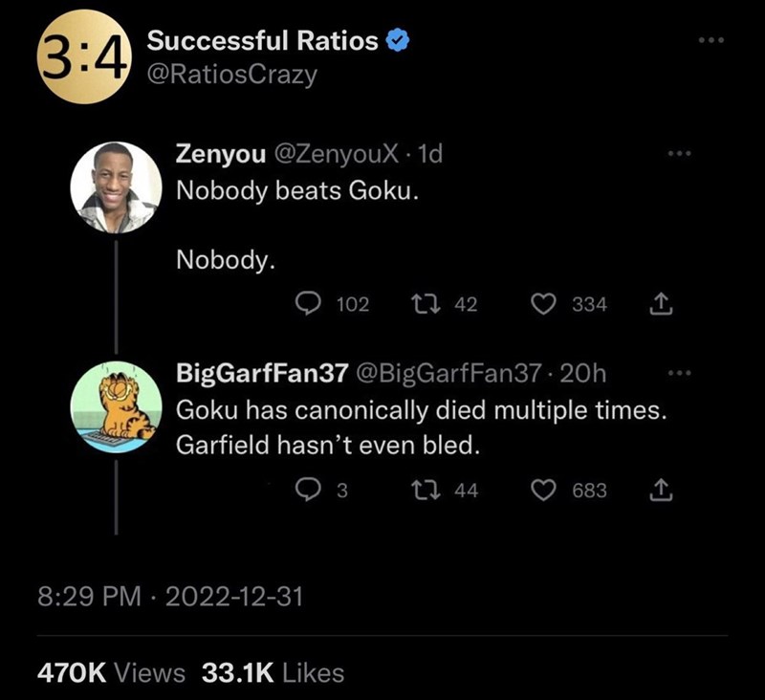Like BigGarfFan37's tweet with 683 likes
The height and width of the screenshot is (700, 765).
click(x=542, y=491)
